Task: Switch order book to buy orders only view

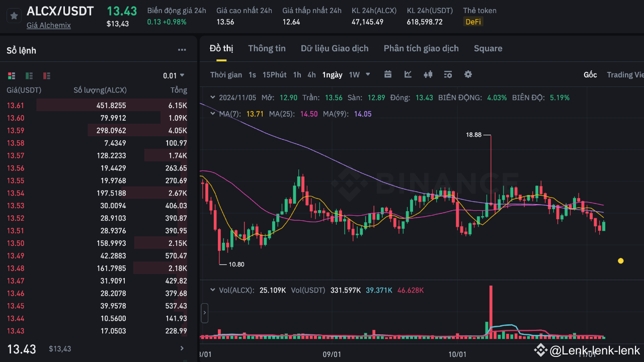Action: (x=29, y=75)
